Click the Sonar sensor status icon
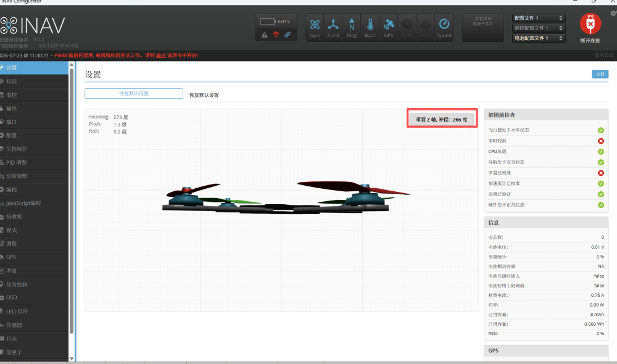This screenshot has height=364, width=617. [425, 28]
